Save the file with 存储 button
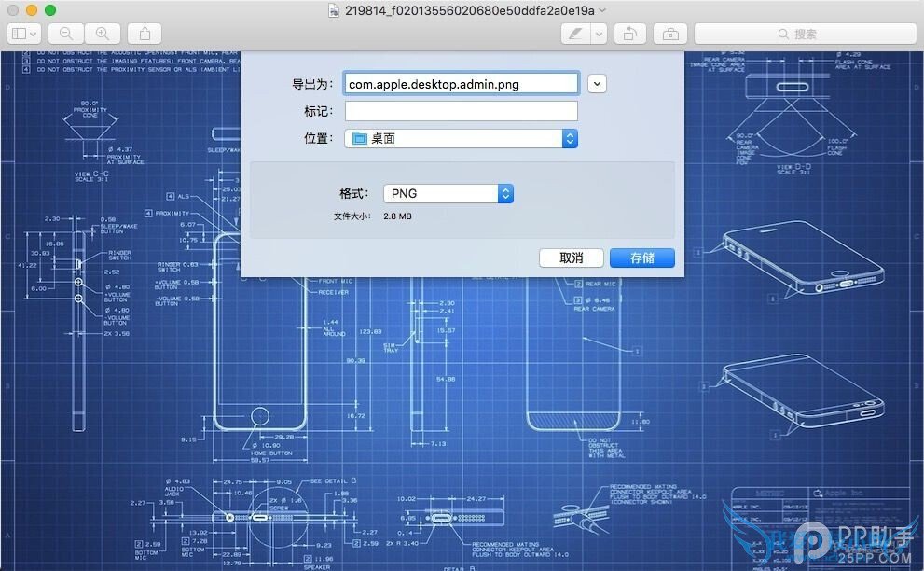Viewport: 924px width, 571px height. pyautogui.click(x=642, y=258)
